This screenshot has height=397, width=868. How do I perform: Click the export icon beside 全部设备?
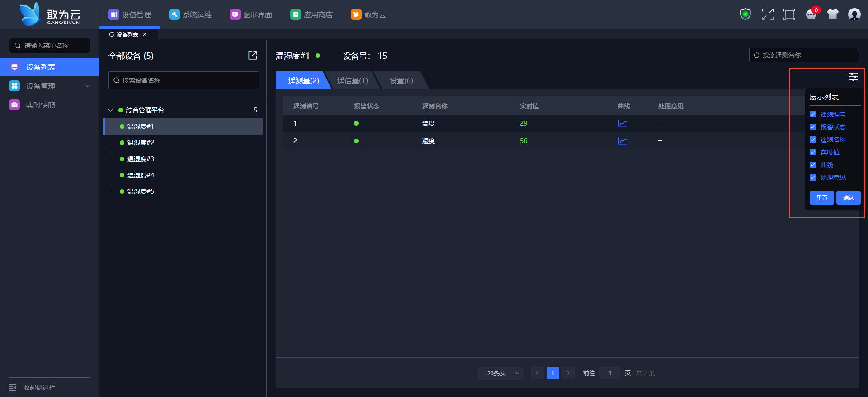pyautogui.click(x=253, y=55)
